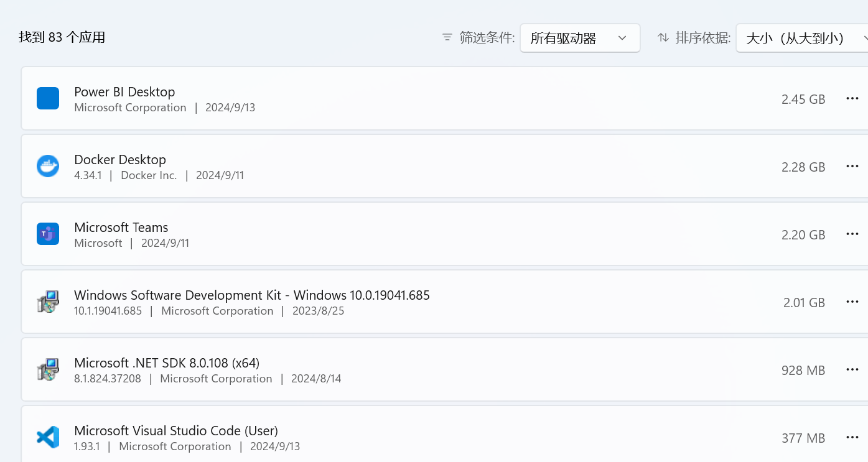Viewport: 868px width, 462px height.
Task: Click the Microsoft Teams app icon
Action: pyautogui.click(x=48, y=234)
